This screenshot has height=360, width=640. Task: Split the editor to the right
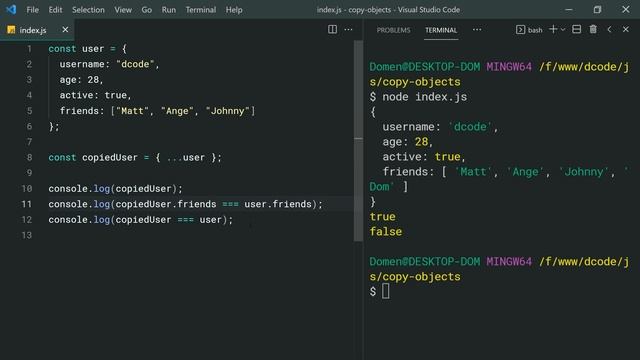pos(332,29)
